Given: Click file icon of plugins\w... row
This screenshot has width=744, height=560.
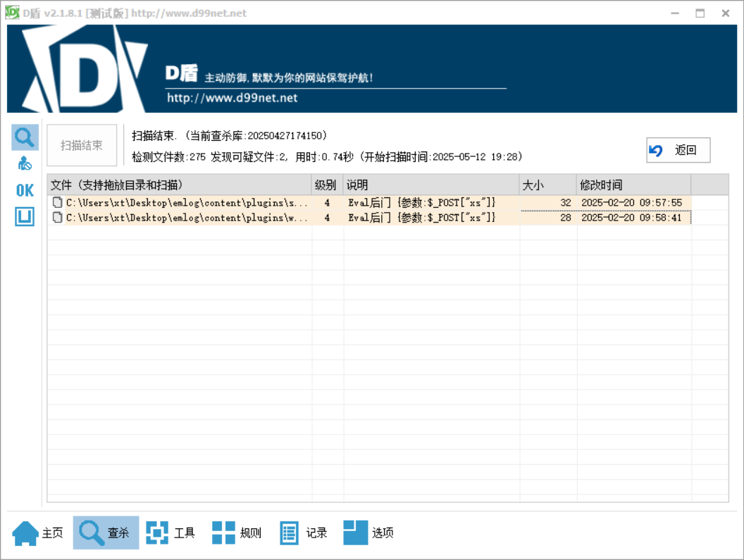Looking at the screenshot, I should [x=57, y=218].
